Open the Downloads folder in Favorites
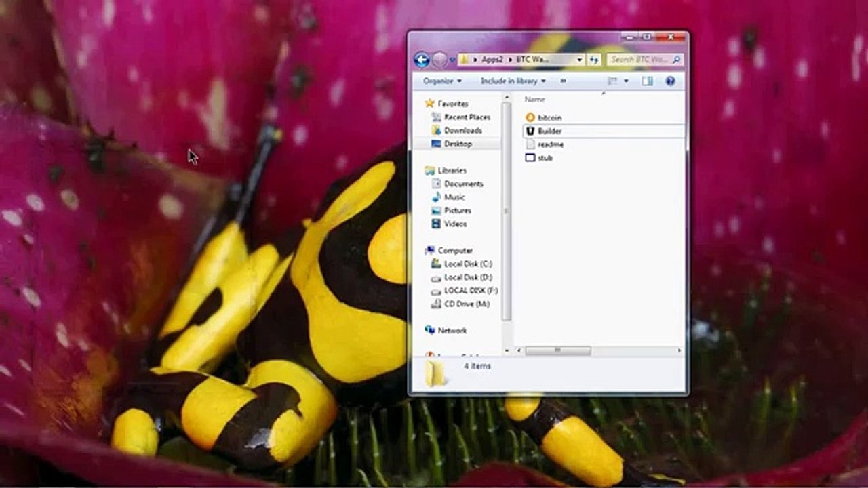 tap(462, 130)
